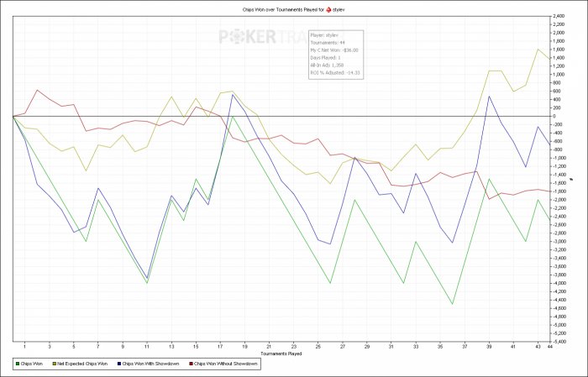Click 'Tournaments: 44' in the tooltip box
This screenshot has width=588, height=377.
click(x=328, y=43)
